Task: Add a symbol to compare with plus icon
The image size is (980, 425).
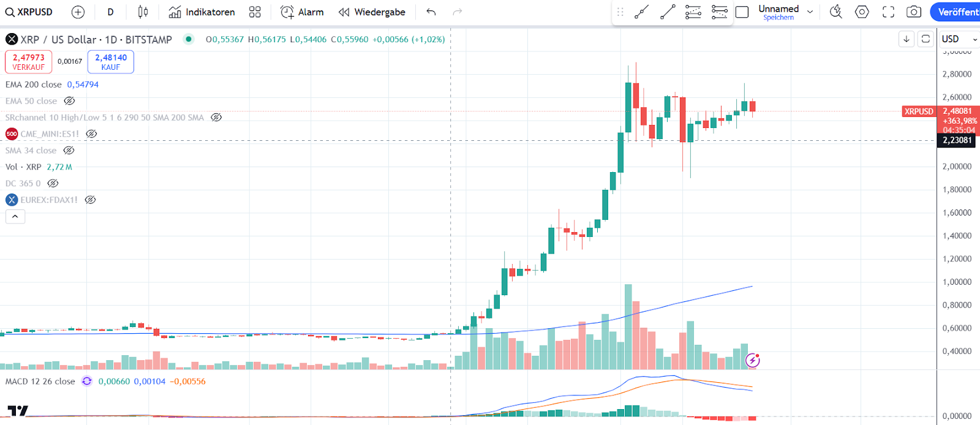Action: (78, 12)
